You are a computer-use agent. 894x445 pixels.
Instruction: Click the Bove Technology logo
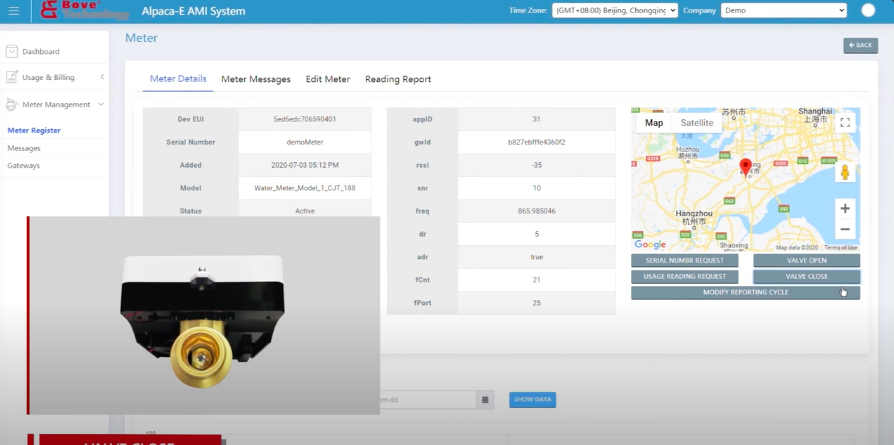point(84,10)
